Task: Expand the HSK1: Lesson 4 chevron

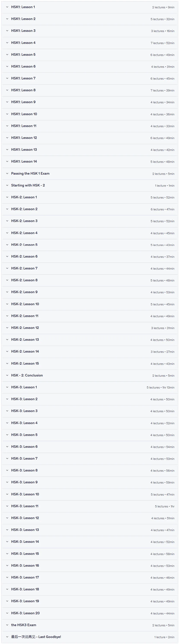Action: (7, 43)
